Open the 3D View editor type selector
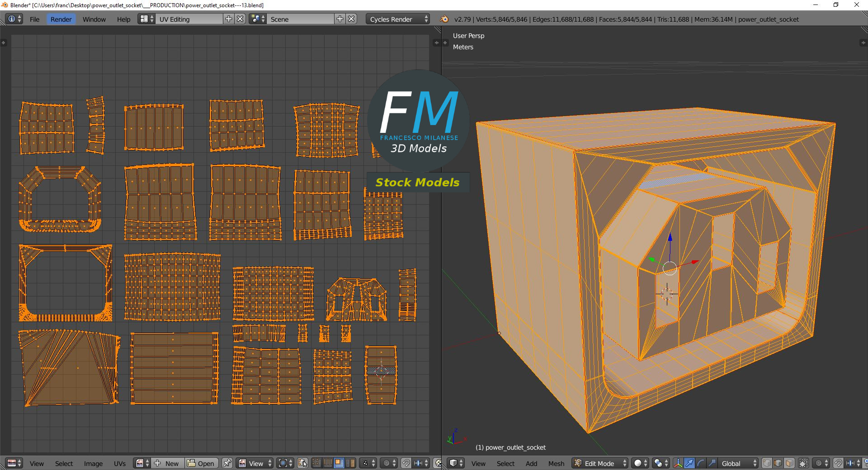Screen dimensions: 868x470 [x=456, y=463]
